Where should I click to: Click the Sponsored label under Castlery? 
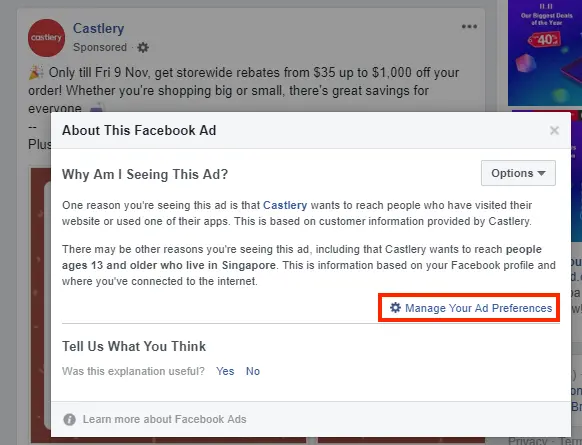pyautogui.click(x=100, y=48)
